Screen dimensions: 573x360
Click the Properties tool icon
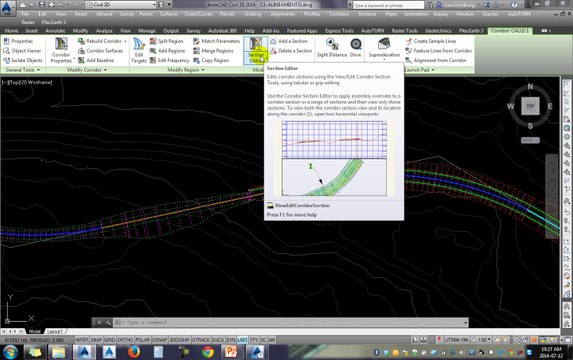click(18, 41)
